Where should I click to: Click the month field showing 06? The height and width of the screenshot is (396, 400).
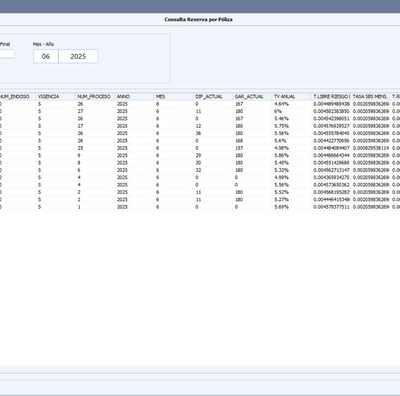pyautogui.click(x=46, y=56)
